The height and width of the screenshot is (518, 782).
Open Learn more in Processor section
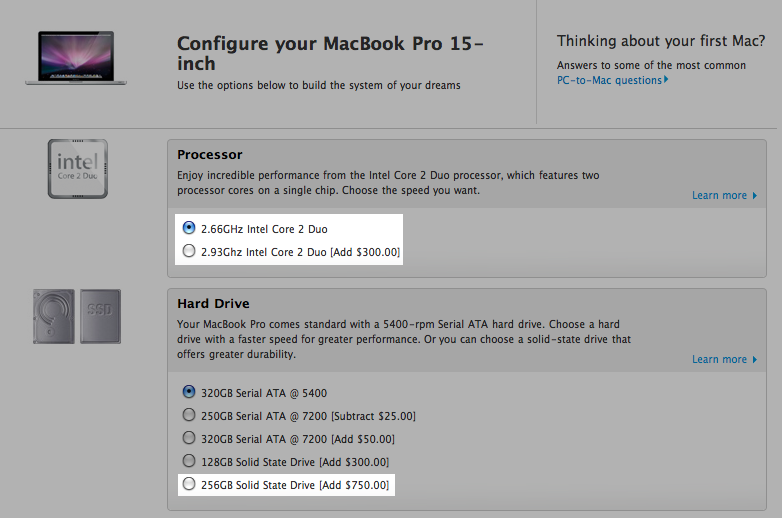(x=719, y=195)
